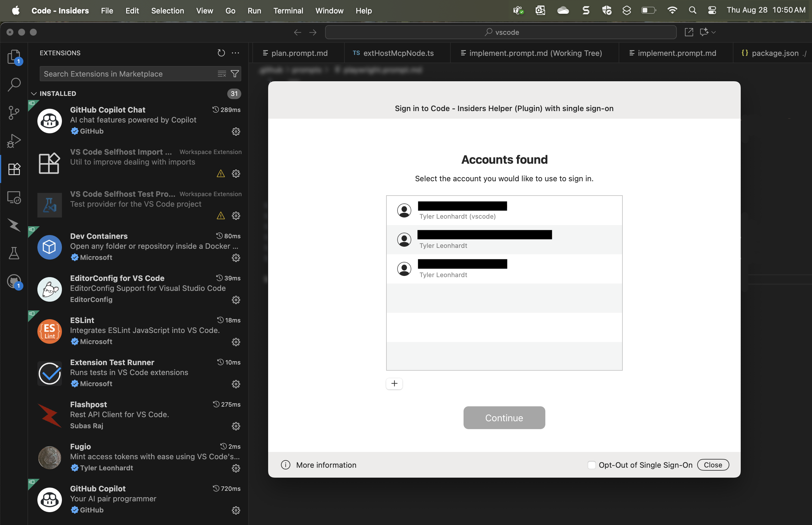This screenshot has height=525, width=812.
Task: Check Opt-Out of Single Sign-On
Action: click(591, 465)
